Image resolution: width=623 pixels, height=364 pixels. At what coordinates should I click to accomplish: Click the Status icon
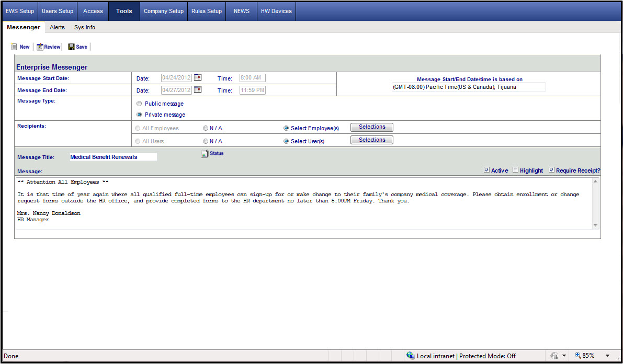[x=205, y=154]
